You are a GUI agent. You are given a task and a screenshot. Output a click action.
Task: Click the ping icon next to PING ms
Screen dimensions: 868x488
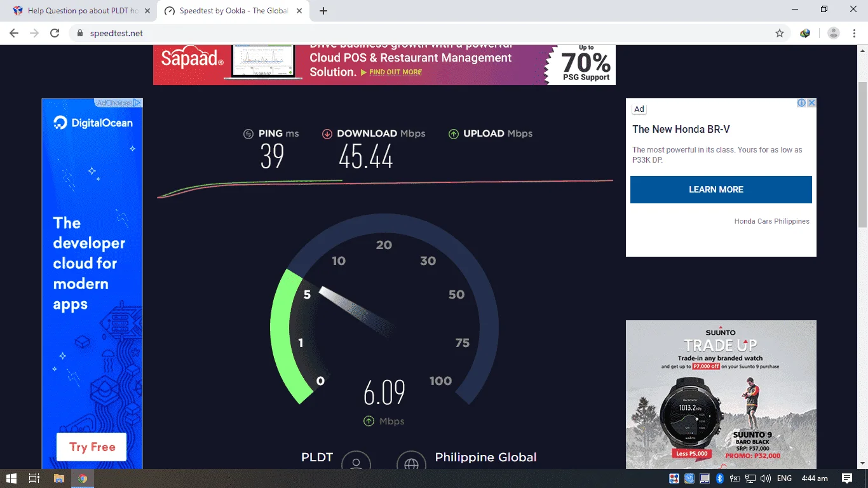(x=248, y=134)
